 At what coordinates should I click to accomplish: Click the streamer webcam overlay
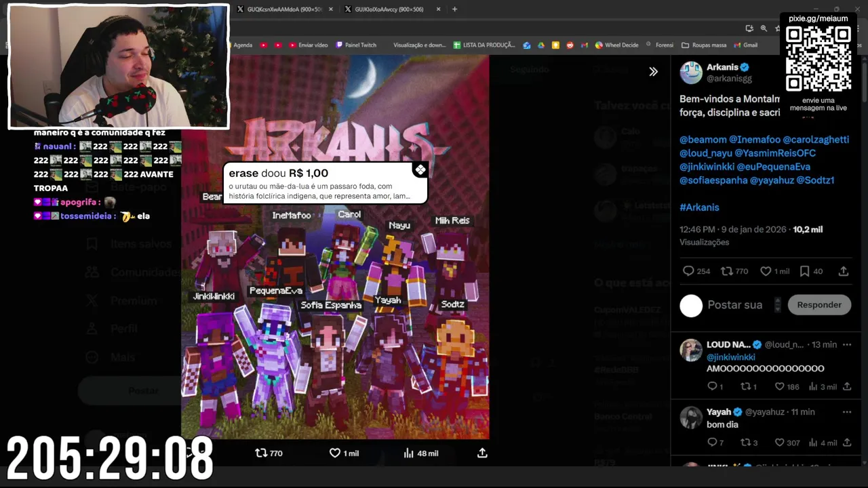(x=119, y=66)
